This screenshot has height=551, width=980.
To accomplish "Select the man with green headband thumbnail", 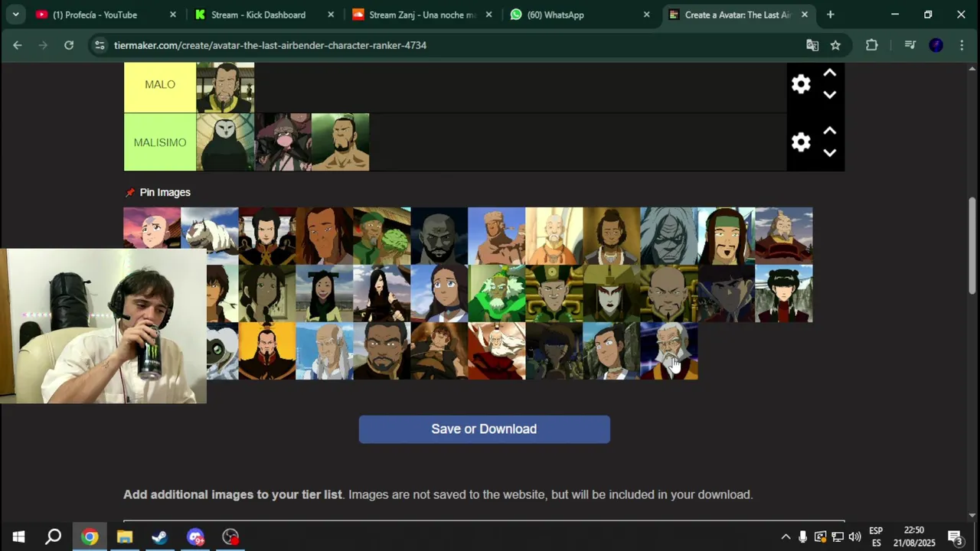I will coord(727,236).
